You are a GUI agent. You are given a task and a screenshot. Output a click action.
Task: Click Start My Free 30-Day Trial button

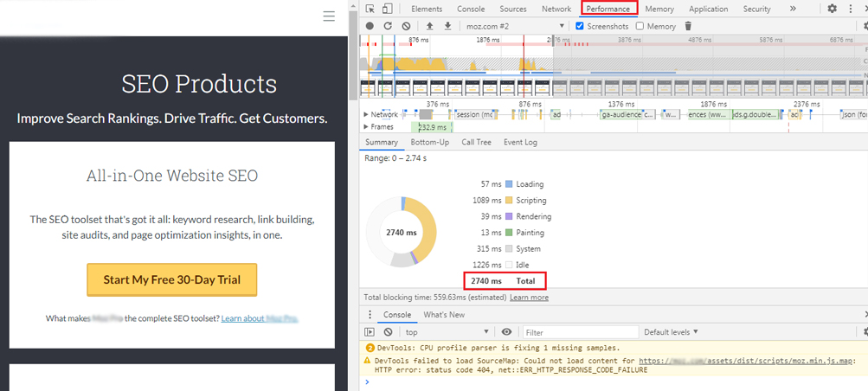171,279
